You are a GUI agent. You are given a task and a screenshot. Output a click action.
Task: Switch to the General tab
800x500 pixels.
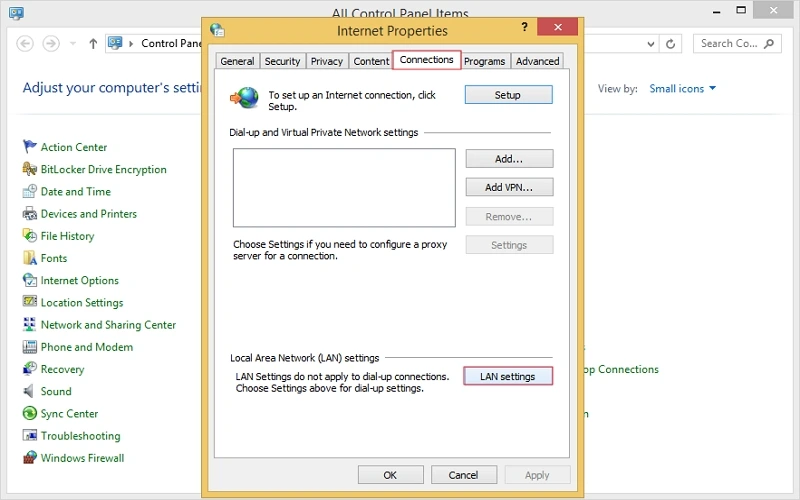(x=237, y=61)
